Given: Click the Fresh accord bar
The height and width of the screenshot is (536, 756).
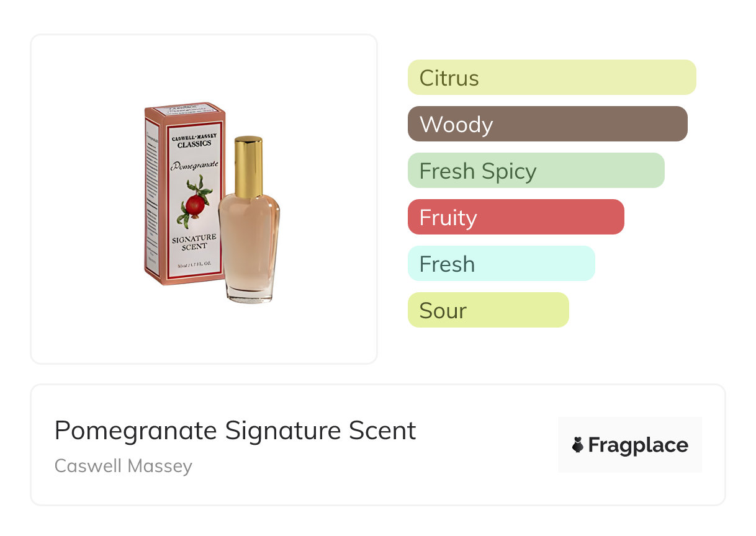Looking at the screenshot, I should point(501,264).
